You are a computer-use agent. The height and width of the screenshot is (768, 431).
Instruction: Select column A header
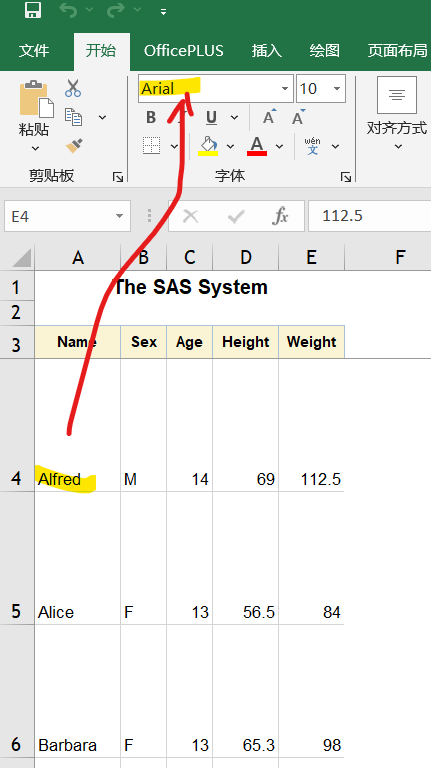[x=77, y=257]
